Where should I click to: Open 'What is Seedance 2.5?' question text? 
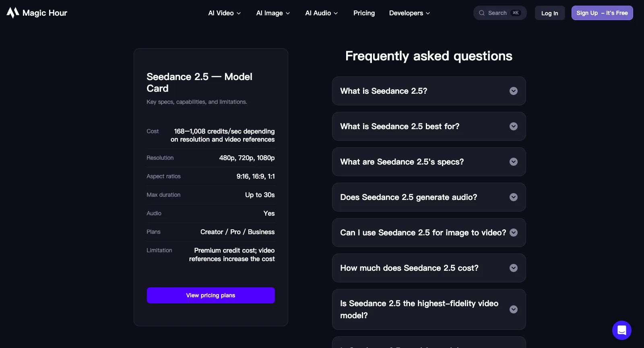[384, 91]
